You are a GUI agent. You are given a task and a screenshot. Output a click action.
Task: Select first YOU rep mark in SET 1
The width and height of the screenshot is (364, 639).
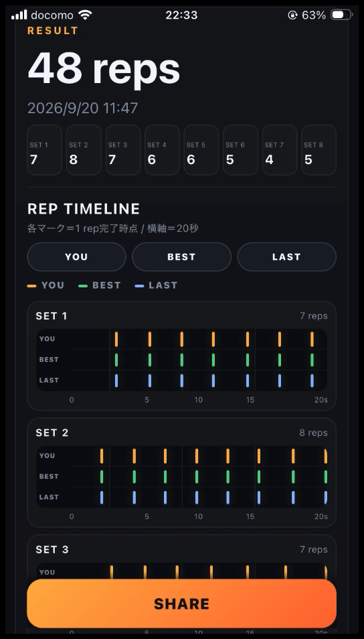pos(116,339)
